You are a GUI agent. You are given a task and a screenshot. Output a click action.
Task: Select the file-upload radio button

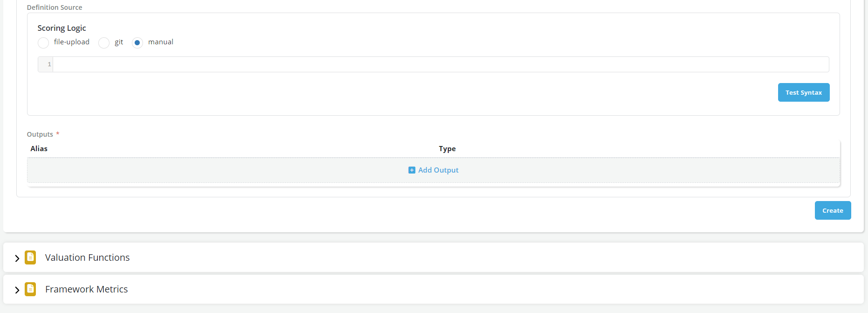point(43,43)
